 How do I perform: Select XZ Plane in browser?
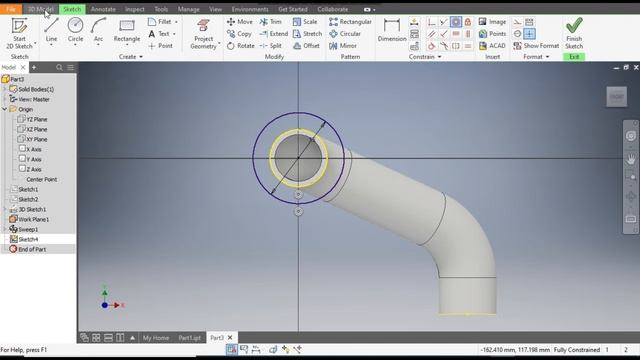[33, 129]
